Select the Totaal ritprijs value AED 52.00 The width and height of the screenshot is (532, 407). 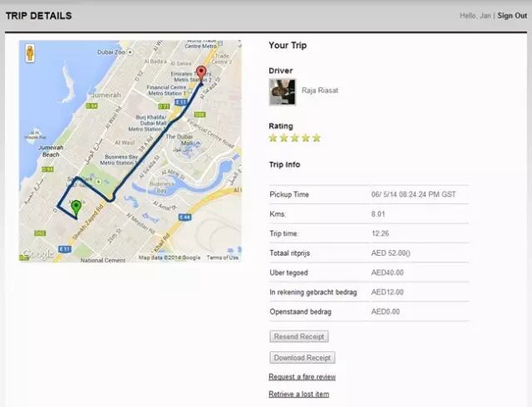[391, 253]
